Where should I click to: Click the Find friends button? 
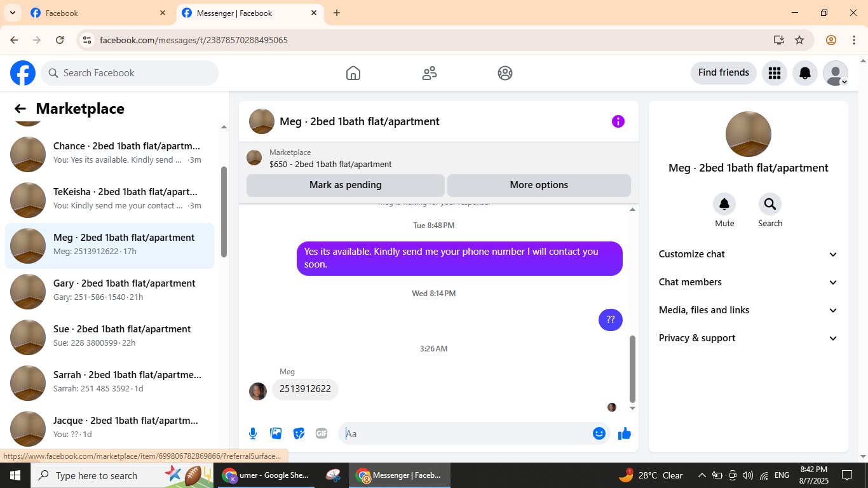(724, 72)
